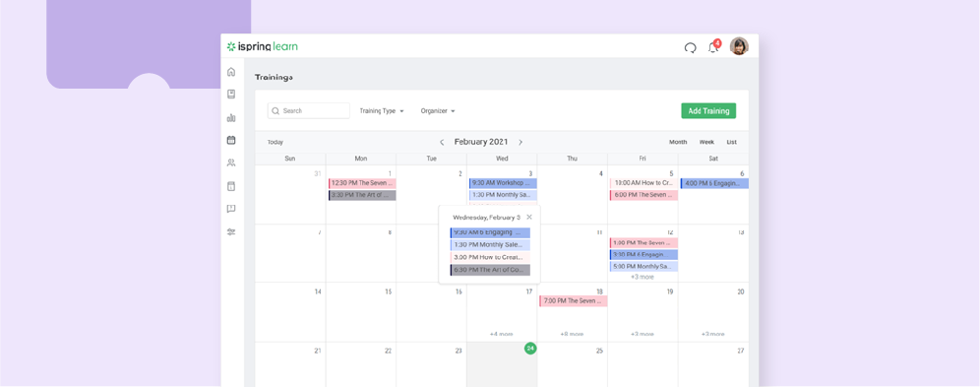Close the Wednesday, February 3 popup
The height and width of the screenshot is (387, 980).
click(x=529, y=217)
